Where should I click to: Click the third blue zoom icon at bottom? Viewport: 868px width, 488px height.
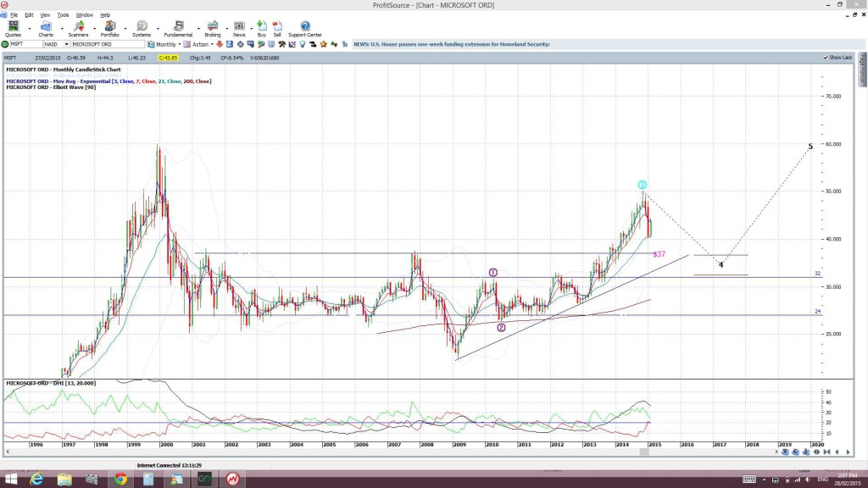click(x=806, y=452)
